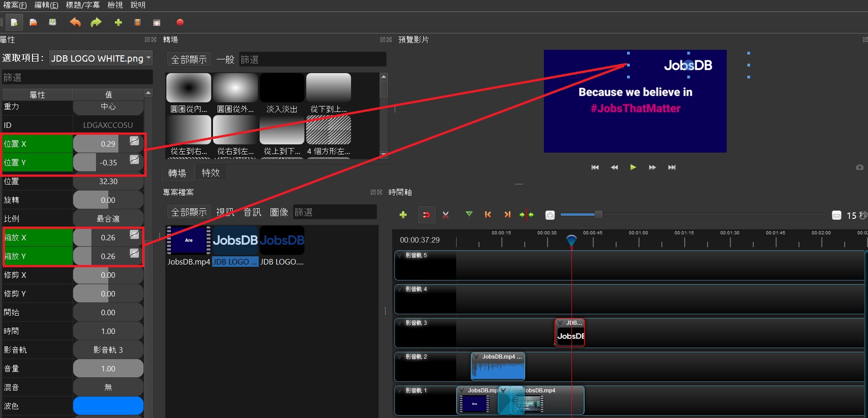This screenshot has height=418, width=868.
Task: Open menu arrow on JobsDB.mp4 clip in track 2
Action: [476, 357]
